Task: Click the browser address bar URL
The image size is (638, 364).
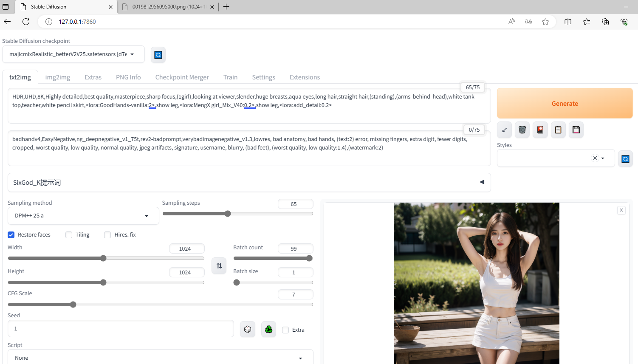Action: coord(77,22)
